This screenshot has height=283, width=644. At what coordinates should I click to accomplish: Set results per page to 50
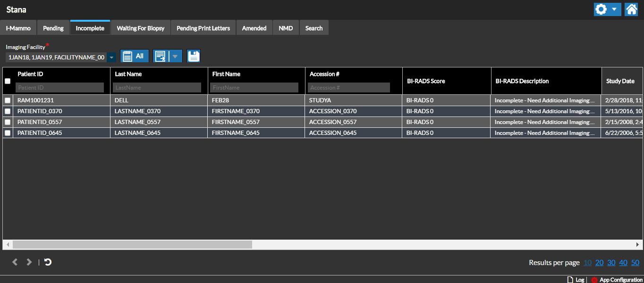click(x=635, y=263)
